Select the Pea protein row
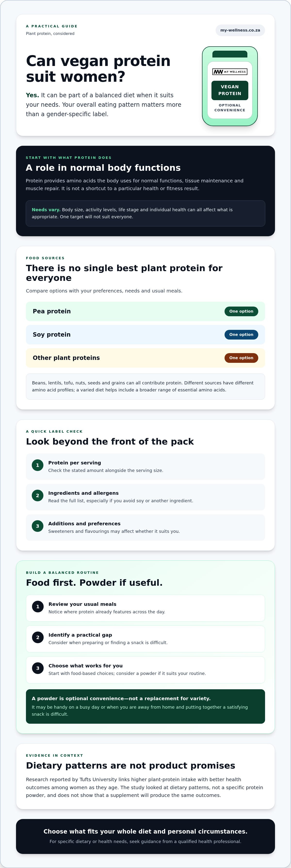The height and width of the screenshot is (868, 291). [x=145, y=311]
